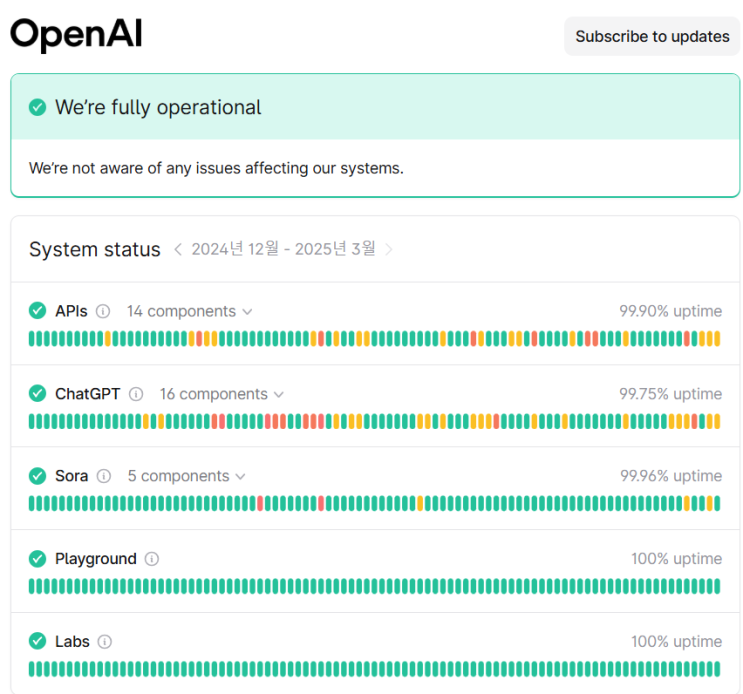Screen dimensions: 743x694
Task: Click the Playground 100% uptime text
Action: 677,559
